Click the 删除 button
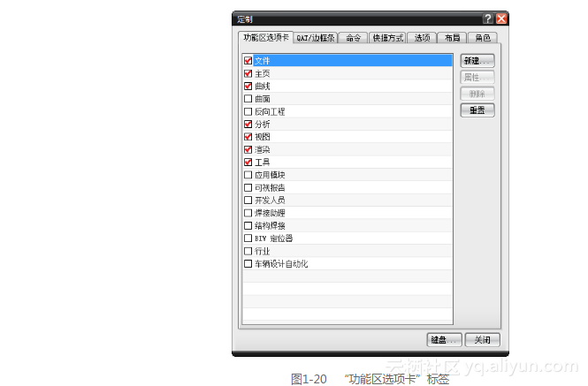The image size is (588, 386). (x=477, y=94)
